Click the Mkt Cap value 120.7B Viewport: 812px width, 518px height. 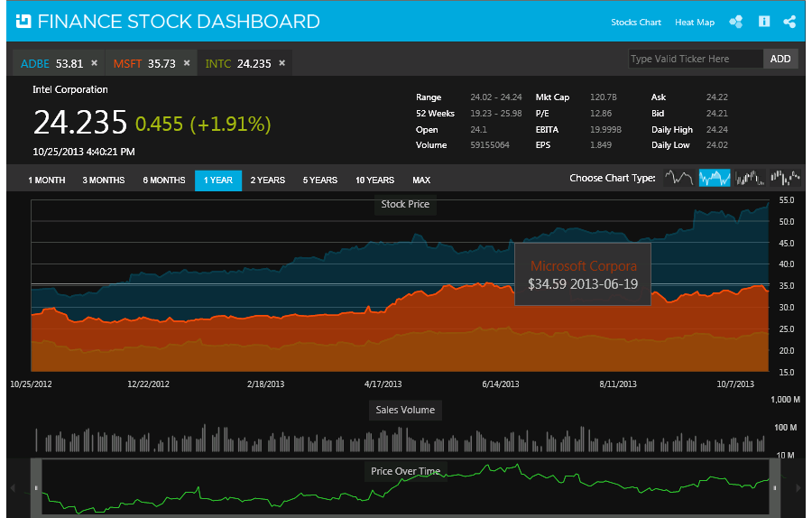(x=604, y=97)
